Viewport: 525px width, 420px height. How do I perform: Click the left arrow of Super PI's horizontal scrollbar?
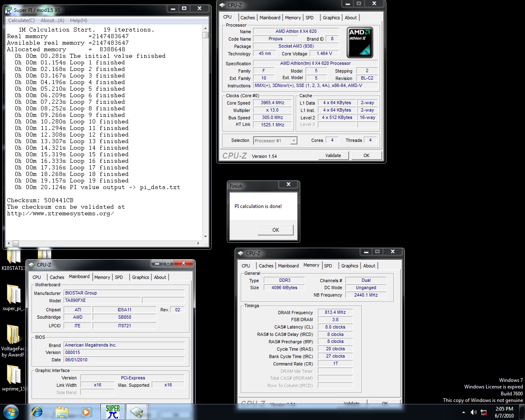pyautogui.click(x=9, y=243)
